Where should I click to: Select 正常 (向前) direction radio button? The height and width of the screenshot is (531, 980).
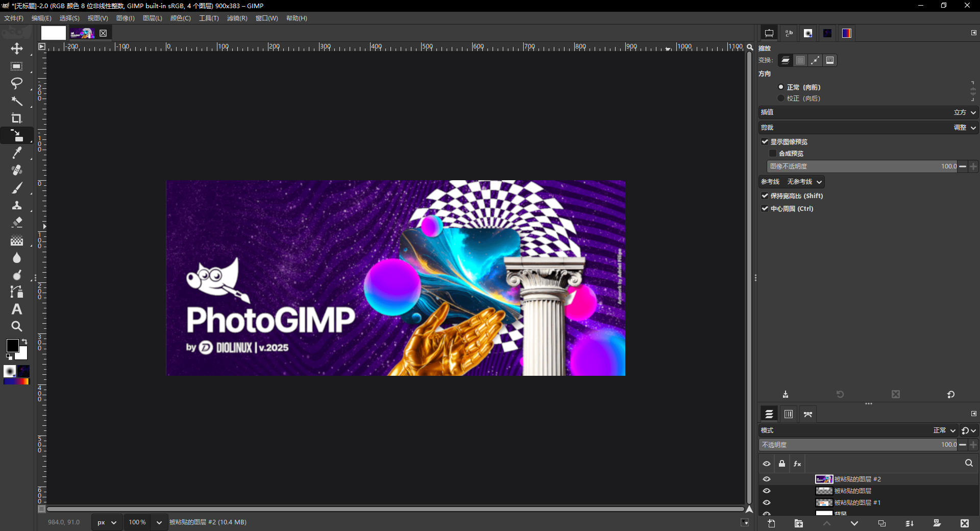point(781,87)
